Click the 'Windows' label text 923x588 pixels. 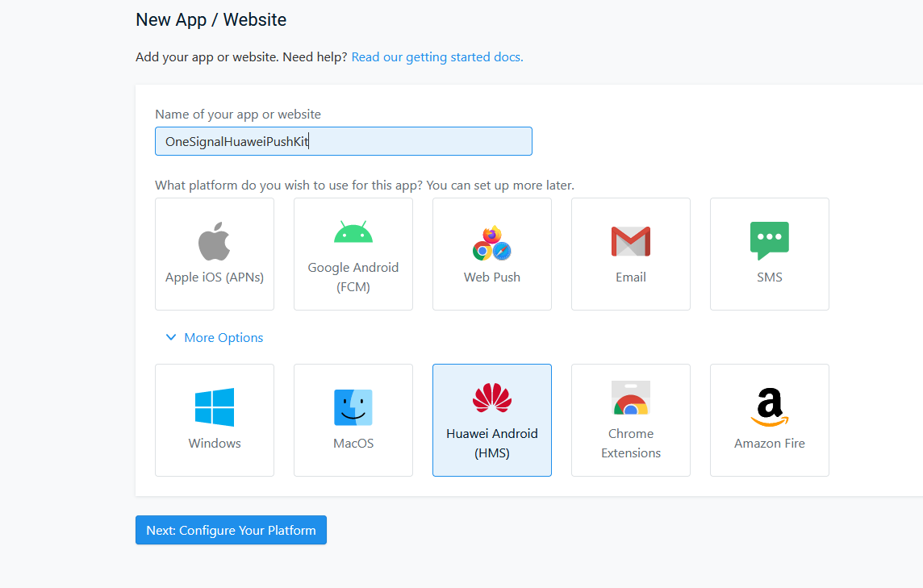click(215, 443)
